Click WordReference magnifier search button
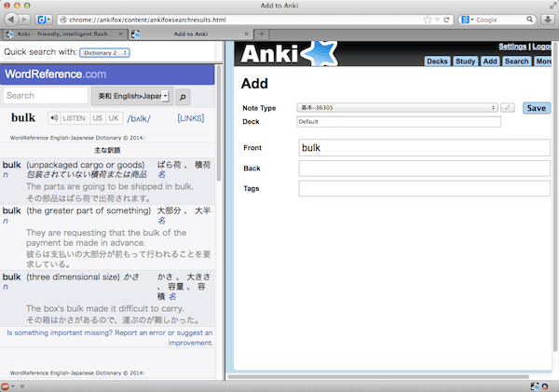559x392 pixels. [183, 97]
